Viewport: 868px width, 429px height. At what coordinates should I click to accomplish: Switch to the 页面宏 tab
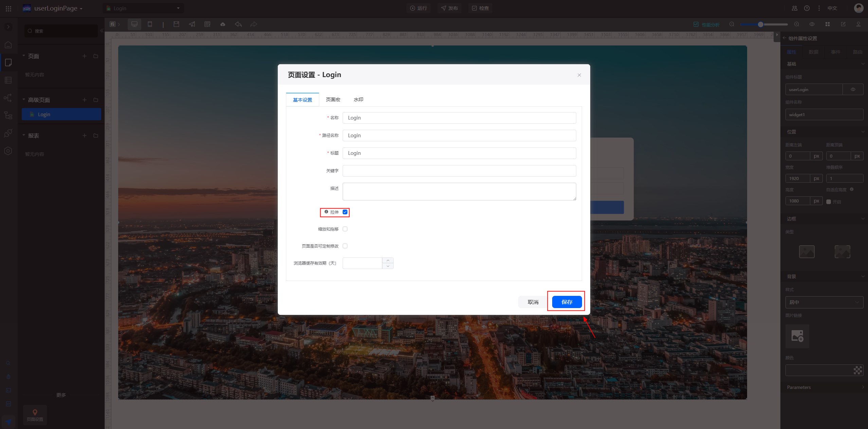coord(333,100)
